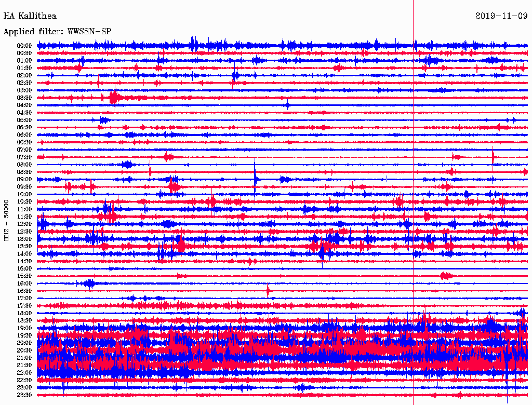
Task: Select the 18:00 time label
Action: [24, 314]
